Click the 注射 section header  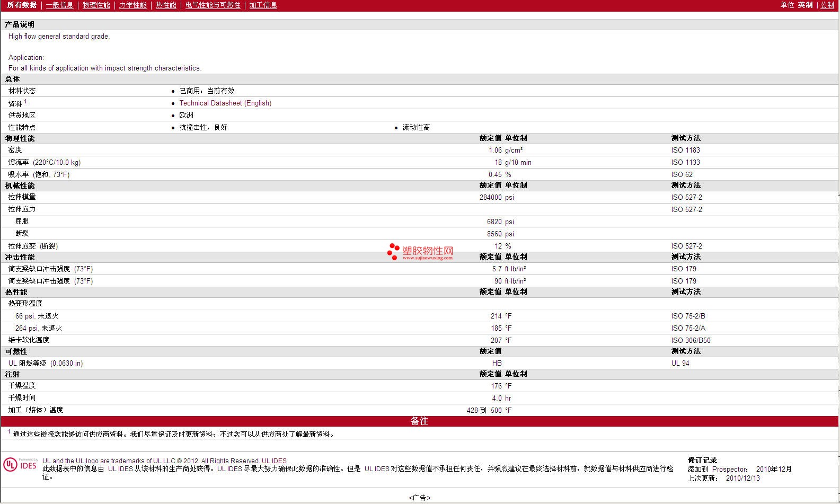coord(13,374)
